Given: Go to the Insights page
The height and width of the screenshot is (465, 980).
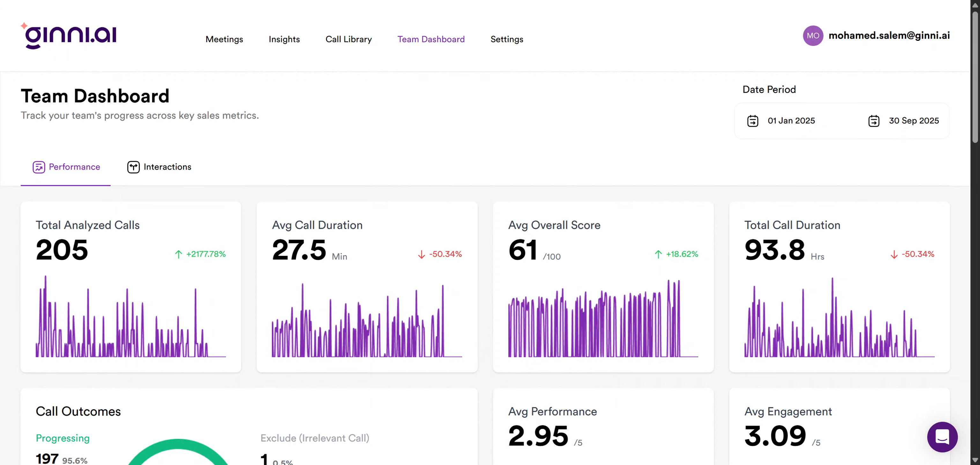Looking at the screenshot, I should point(284,39).
